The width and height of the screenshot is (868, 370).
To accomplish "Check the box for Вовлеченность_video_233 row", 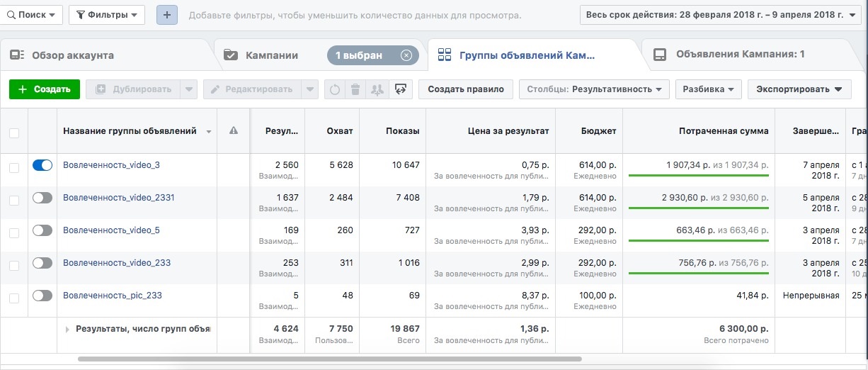I will (14, 266).
